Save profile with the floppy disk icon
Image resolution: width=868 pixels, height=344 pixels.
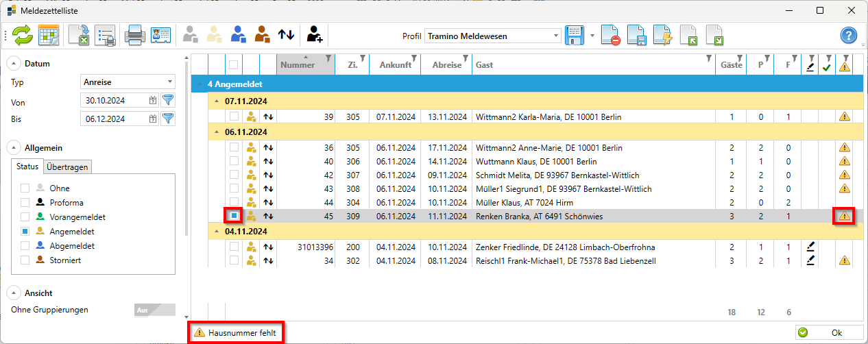click(x=575, y=35)
